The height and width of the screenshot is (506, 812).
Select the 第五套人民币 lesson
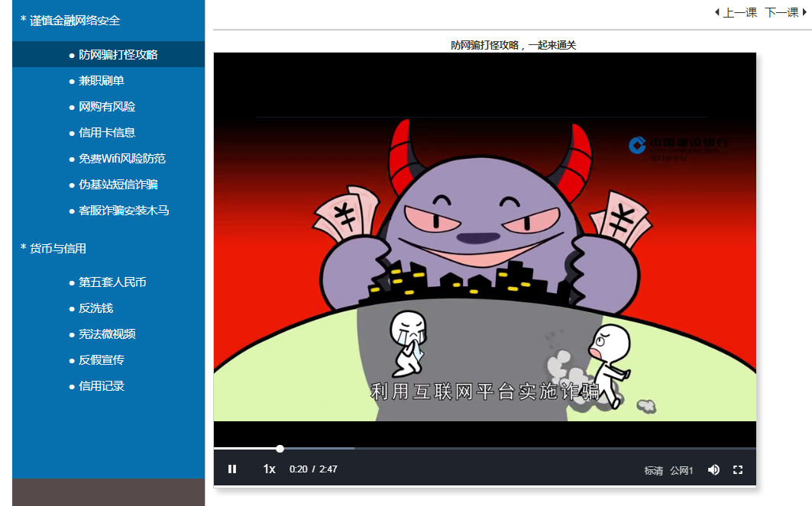(112, 282)
